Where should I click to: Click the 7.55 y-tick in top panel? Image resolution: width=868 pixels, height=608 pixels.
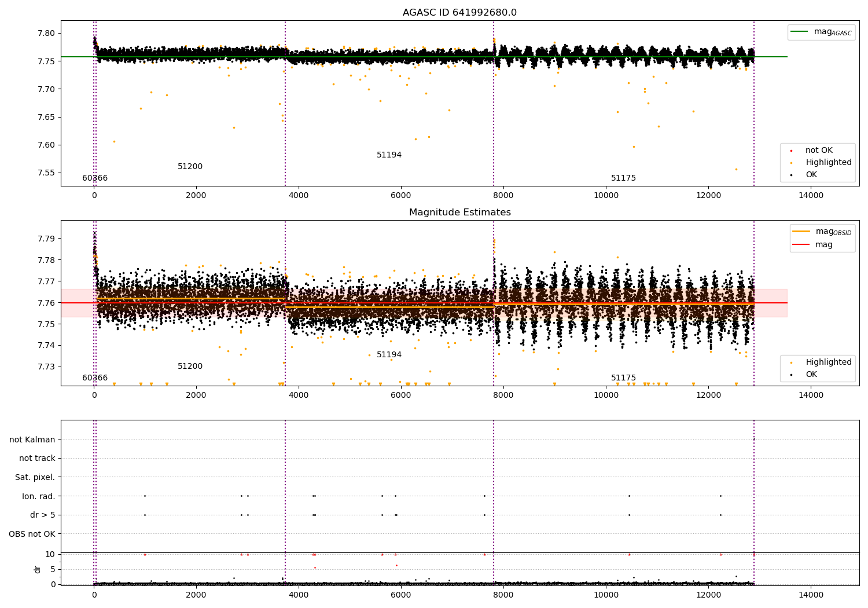point(47,173)
